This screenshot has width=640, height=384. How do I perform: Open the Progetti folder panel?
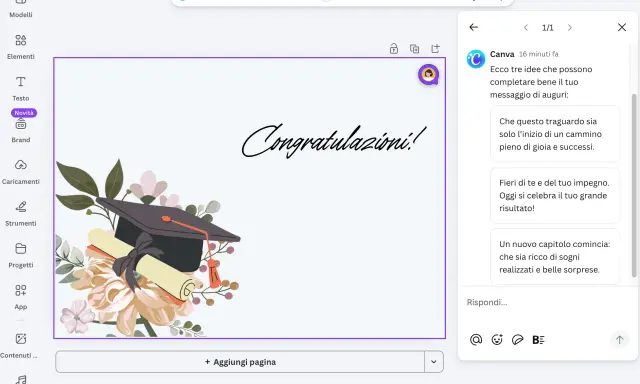(x=20, y=255)
